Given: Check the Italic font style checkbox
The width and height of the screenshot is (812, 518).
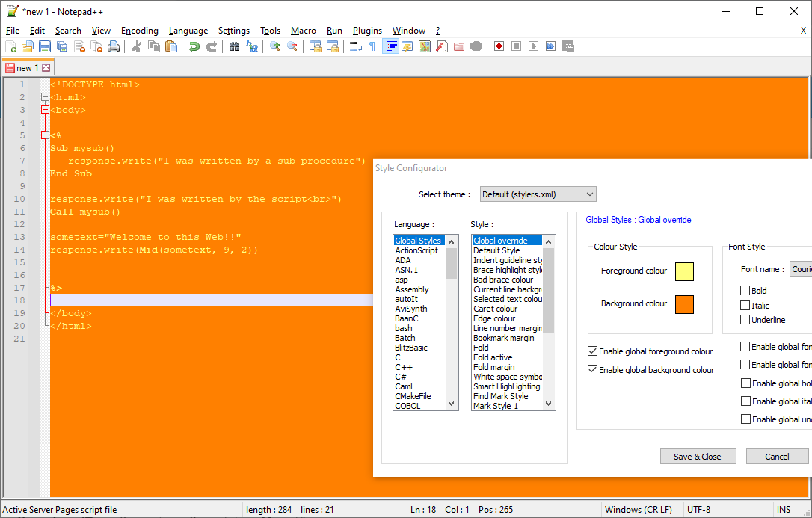Looking at the screenshot, I should (745, 305).
